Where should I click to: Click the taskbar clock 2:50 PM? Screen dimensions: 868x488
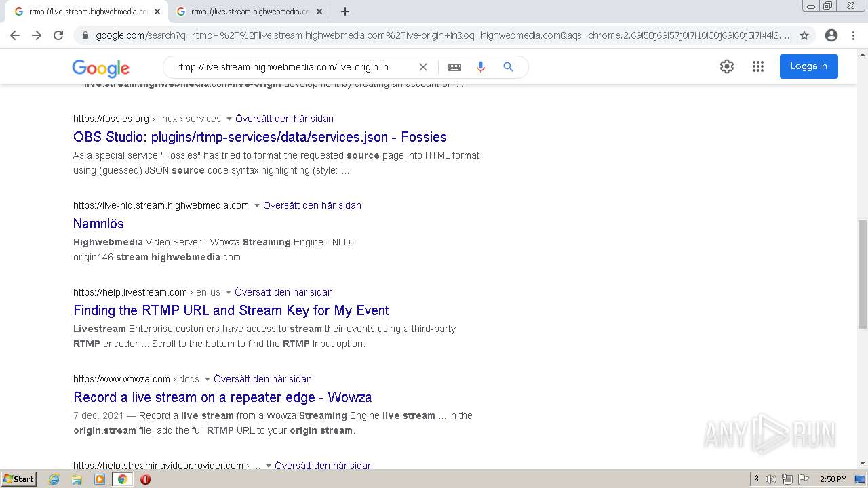[x=833, y=479]
